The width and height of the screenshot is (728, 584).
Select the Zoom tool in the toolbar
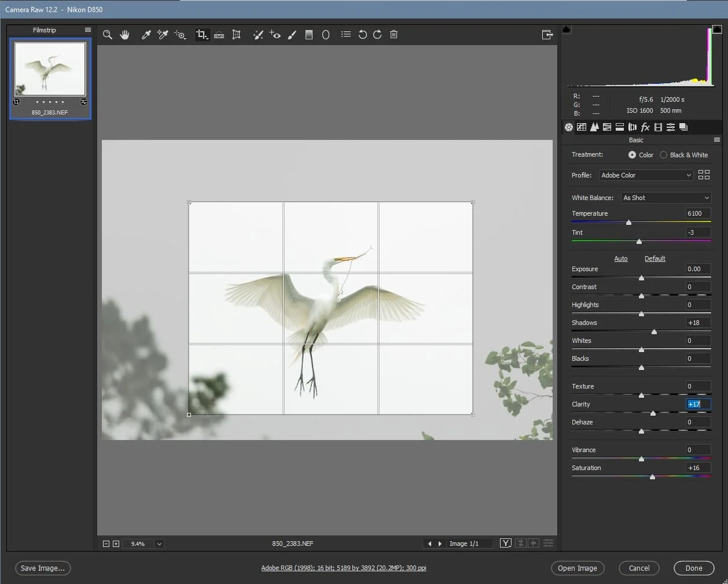(107, 35)
